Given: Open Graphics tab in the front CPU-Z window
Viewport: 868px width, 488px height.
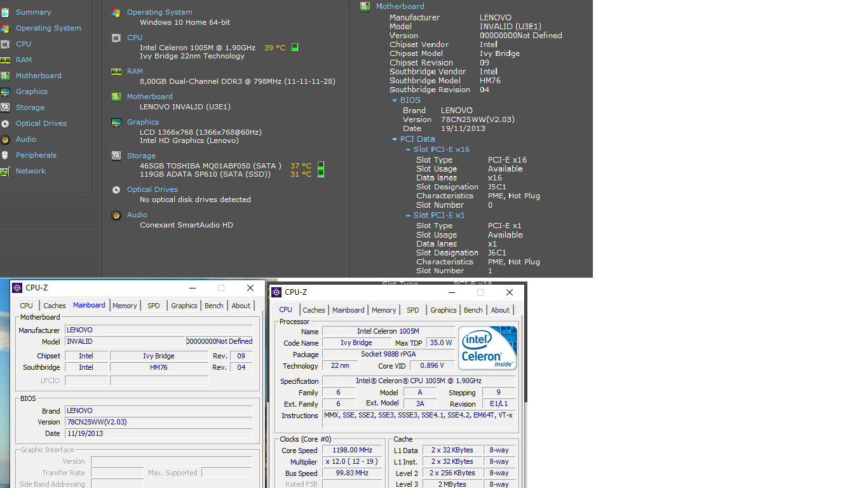Looking at the screenshot, I should pyautogui.click(x=444, y=310).
